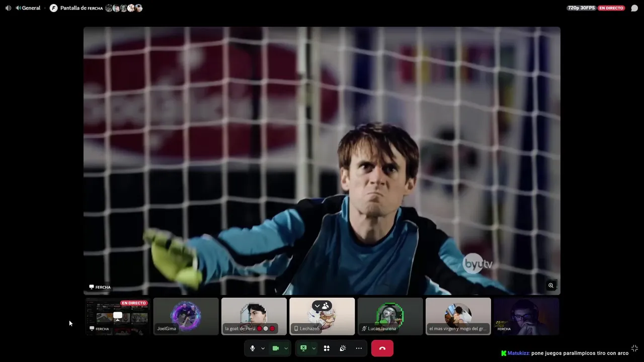Click the Matukizz username in chat overlay

[x=518, y=353]
